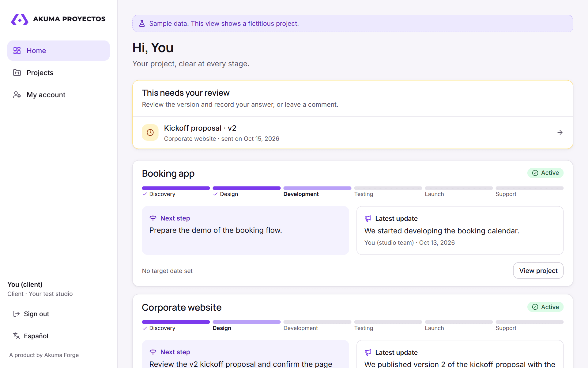
Task: Go to the Home menu item
Action: [58, 51]
